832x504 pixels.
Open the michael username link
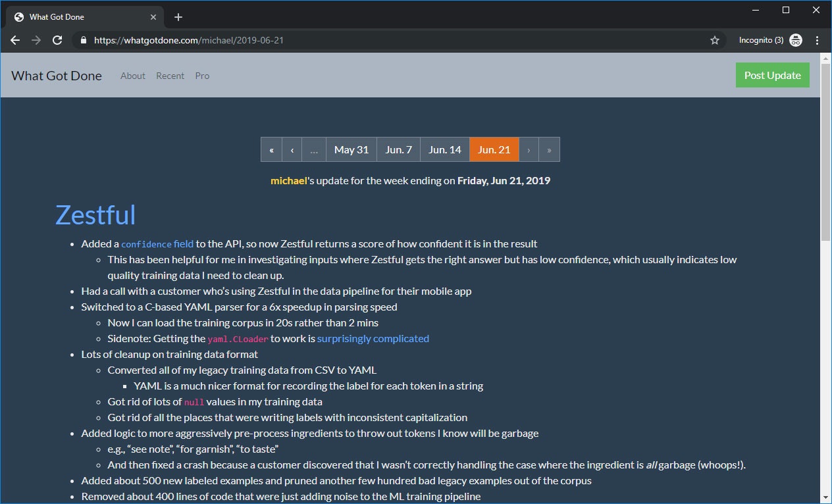(x=289, y=180)
